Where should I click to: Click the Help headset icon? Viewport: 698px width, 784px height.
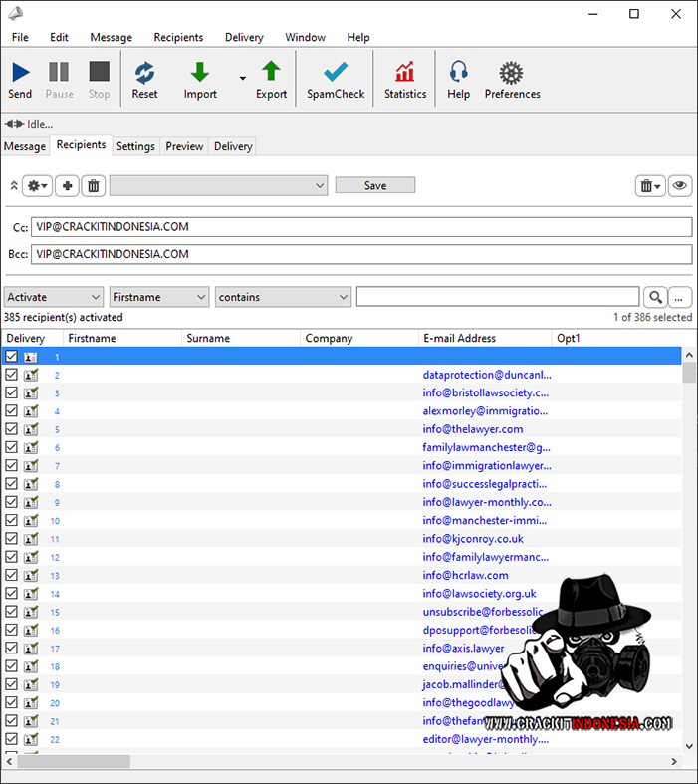click(458, 73)
